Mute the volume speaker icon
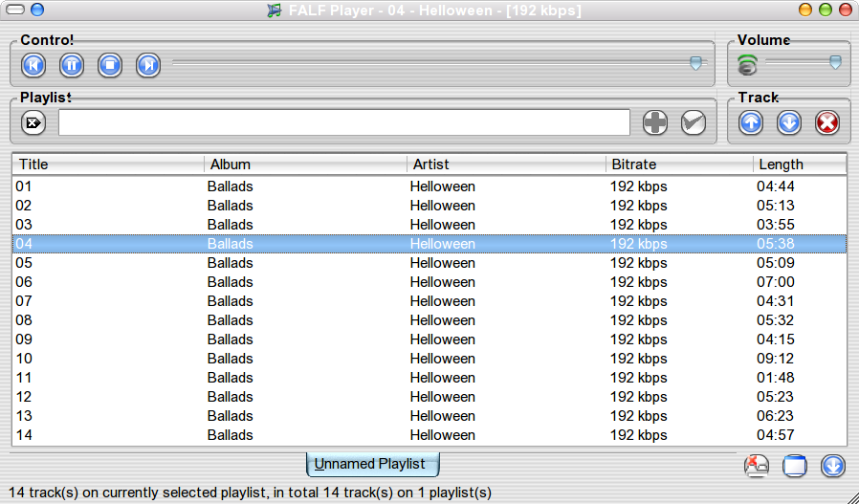 (748, 65)
